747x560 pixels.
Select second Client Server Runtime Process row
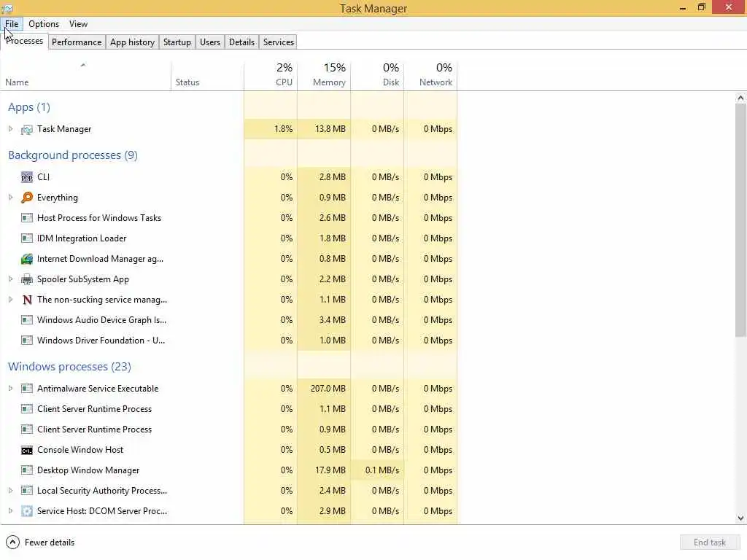[x=228, y=429]
